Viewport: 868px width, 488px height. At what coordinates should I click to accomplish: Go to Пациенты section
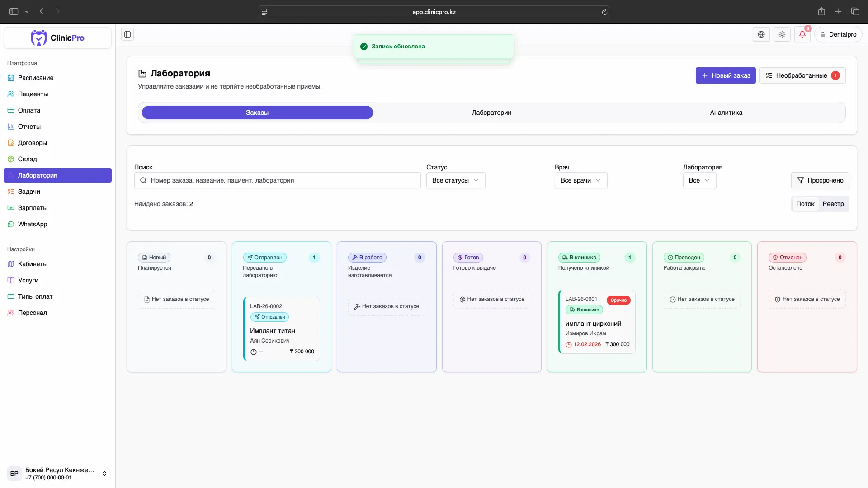click(57, 94)
